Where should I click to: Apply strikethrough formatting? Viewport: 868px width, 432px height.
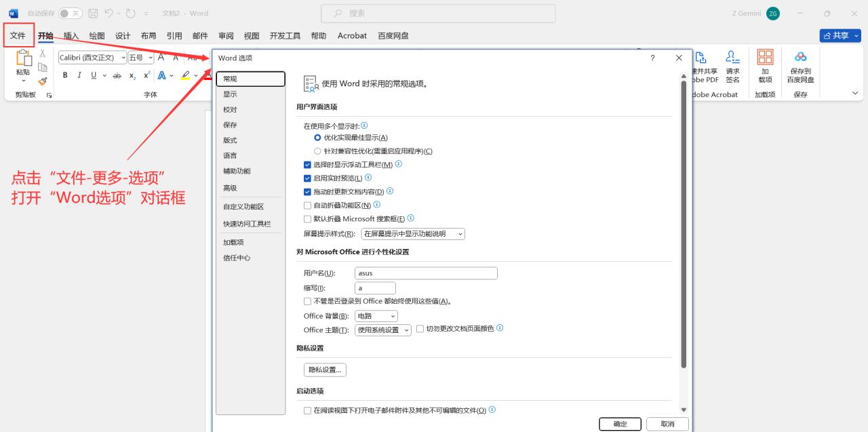(x=117, y=75)
